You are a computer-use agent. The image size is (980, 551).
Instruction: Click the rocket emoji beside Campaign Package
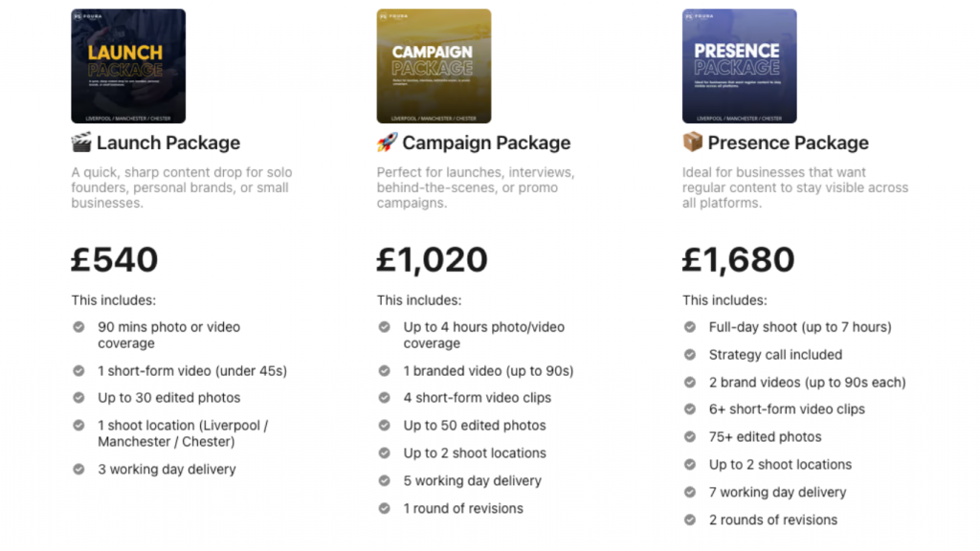click(x=387, y=143)
